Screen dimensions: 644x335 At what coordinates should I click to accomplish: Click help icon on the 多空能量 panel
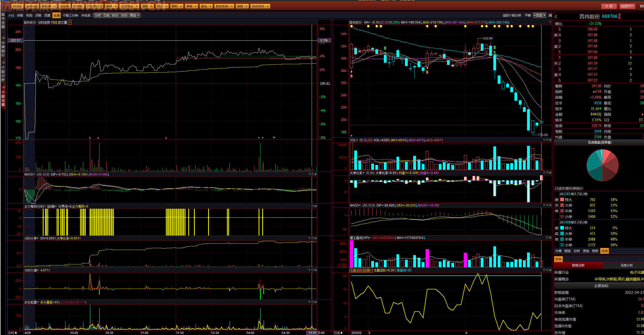click(x=309, y=302)
